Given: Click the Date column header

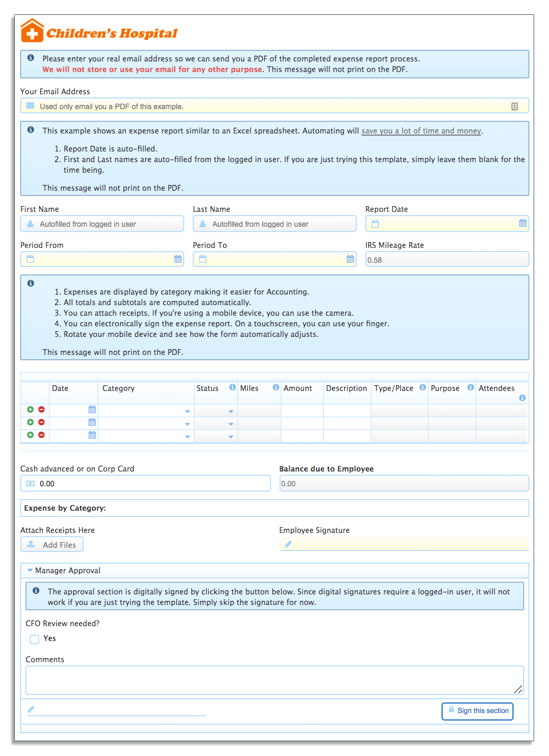Looking at the screenshot, I should tap(60, 388).
